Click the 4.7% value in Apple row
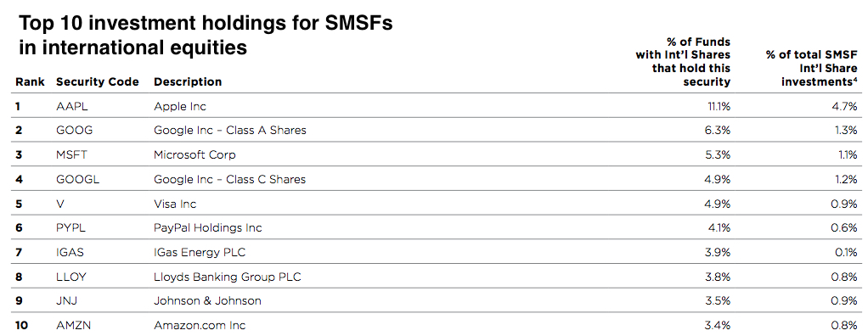Image resolution: width=868 pixels, height=336 pixels. 846,106
